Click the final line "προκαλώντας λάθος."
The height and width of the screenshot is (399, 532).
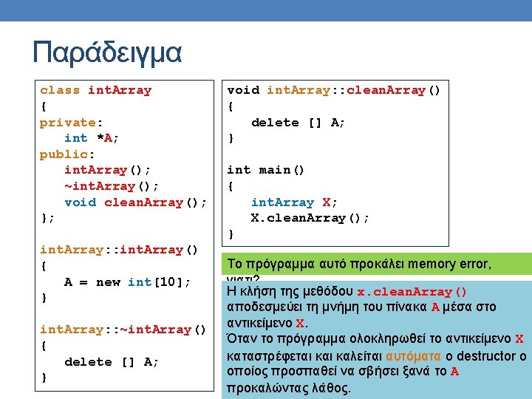point(288,387)
